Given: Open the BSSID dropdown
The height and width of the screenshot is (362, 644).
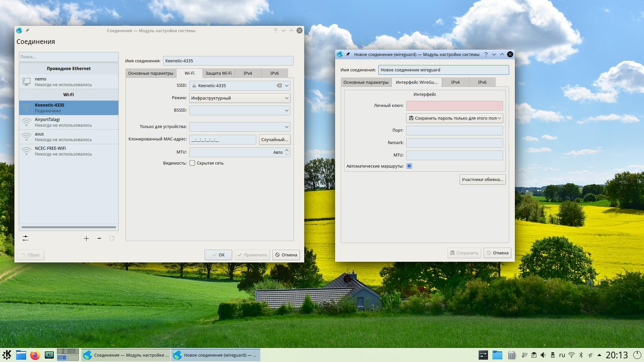Looking at the screenshot, I should tap(287, 110).
